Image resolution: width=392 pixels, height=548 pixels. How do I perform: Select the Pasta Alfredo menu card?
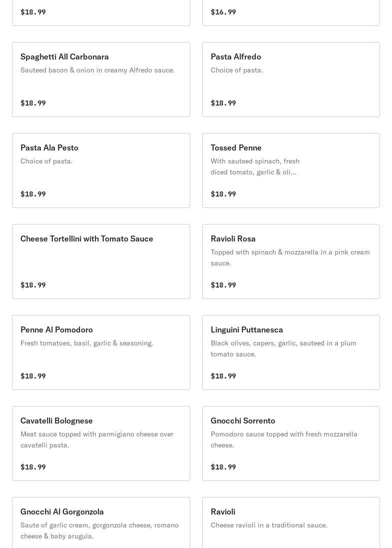tap(291, 79)
